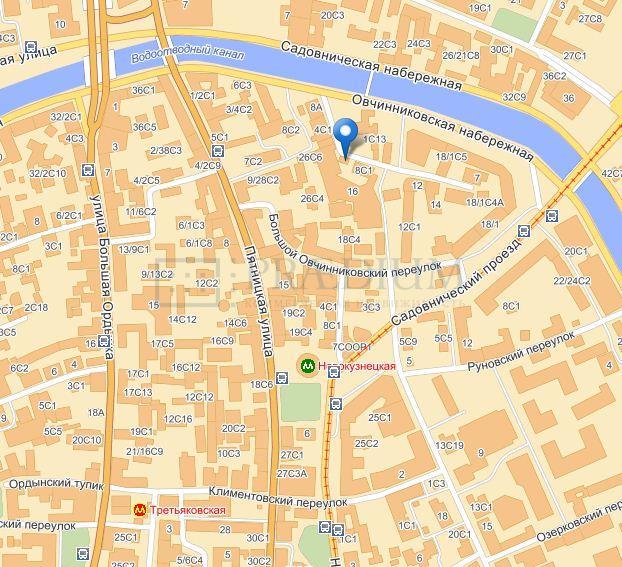Click green park square below Новокузнецкая icon
Image resolution: width=622 pixels, height=567 pixels.
pos(301,402)
